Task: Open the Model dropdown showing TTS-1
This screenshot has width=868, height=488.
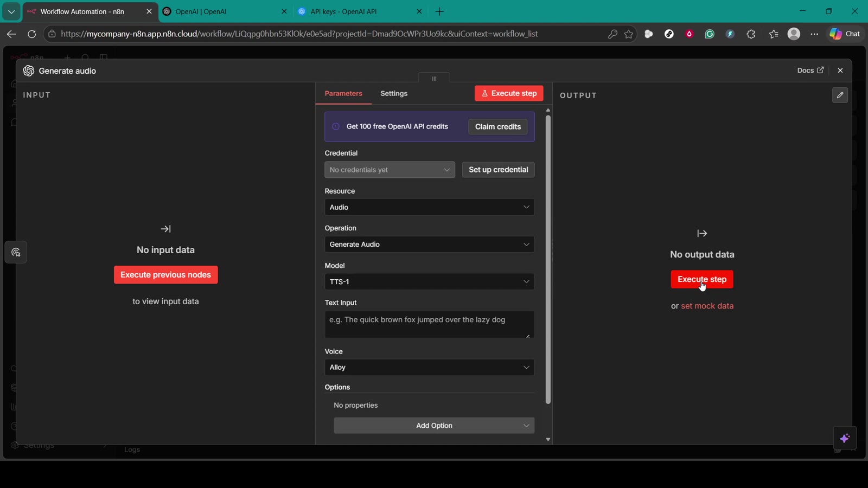Action: click(429, 282)
